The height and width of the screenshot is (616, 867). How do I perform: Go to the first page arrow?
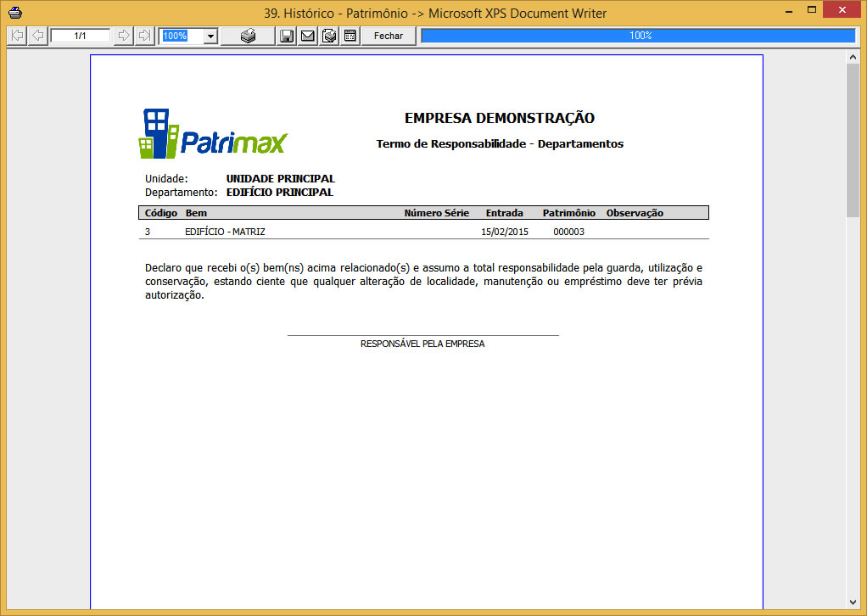pyautogui.click(x=18, y=36)
